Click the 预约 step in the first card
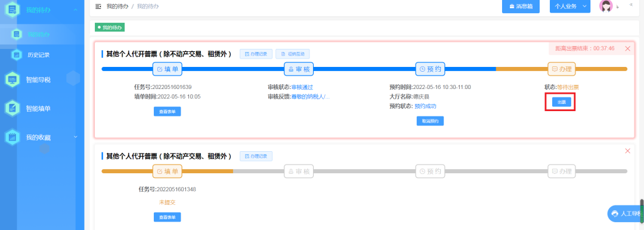Screen dimensions: 644x230 click(x=430, y=69)
